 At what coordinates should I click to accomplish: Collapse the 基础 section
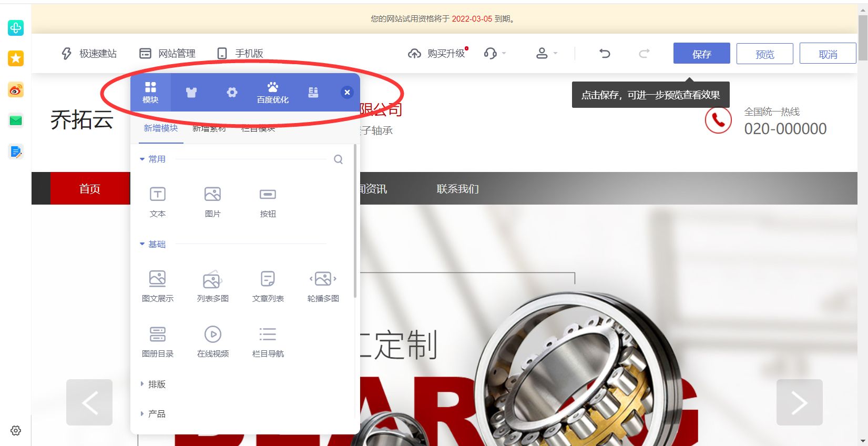152,244
